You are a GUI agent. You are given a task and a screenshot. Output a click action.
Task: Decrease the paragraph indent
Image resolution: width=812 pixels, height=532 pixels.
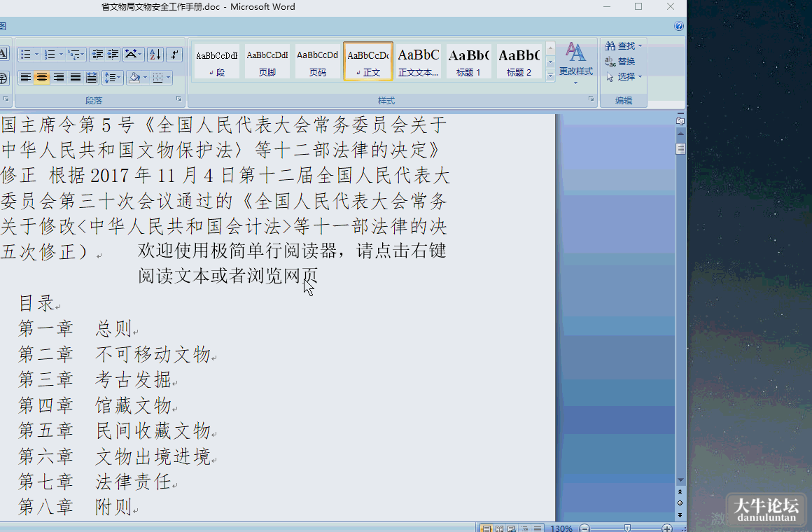coord(97,55)
